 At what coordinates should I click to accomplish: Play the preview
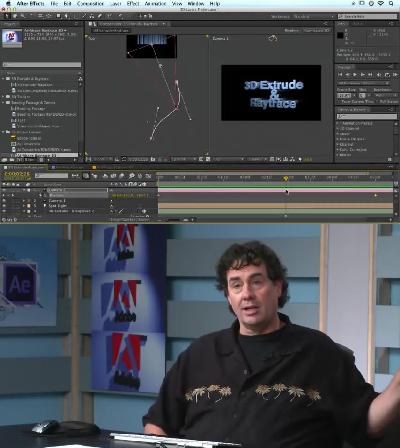coord(355,75)
